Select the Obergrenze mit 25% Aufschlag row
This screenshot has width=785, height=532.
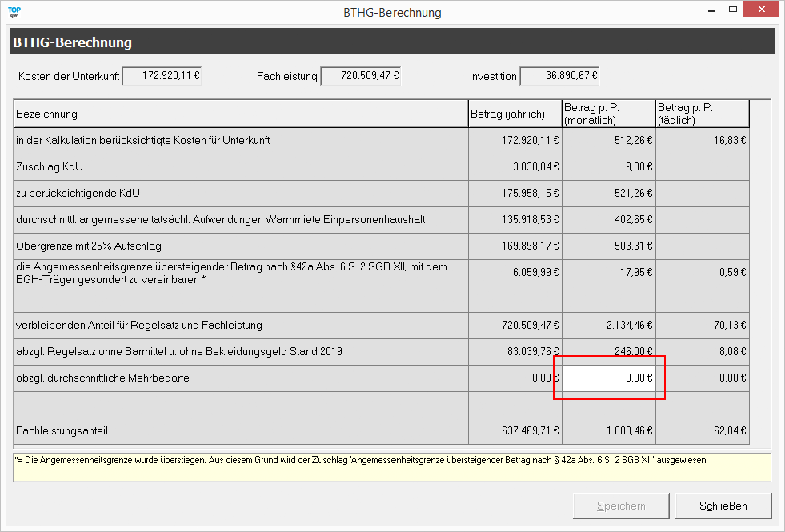[240, 246]
